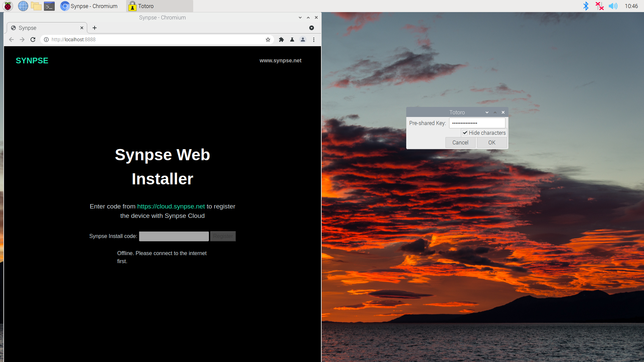Open the file manager from the taskbar
The image size is (644, 362).
click(36, 6)
